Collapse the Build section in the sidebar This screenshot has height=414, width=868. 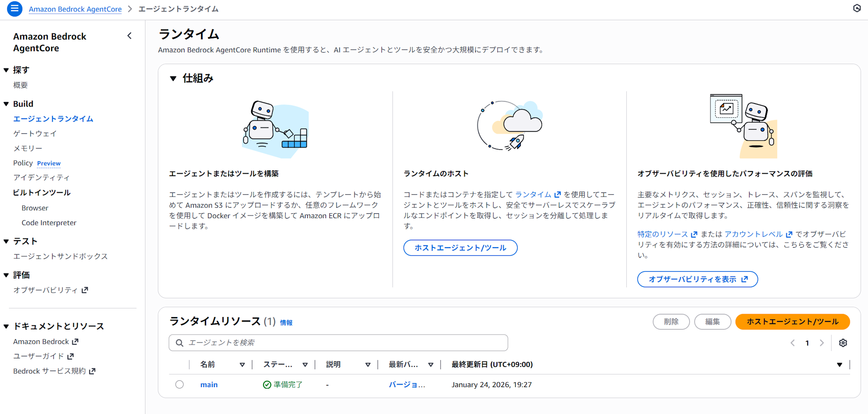(x=6, y=103)
